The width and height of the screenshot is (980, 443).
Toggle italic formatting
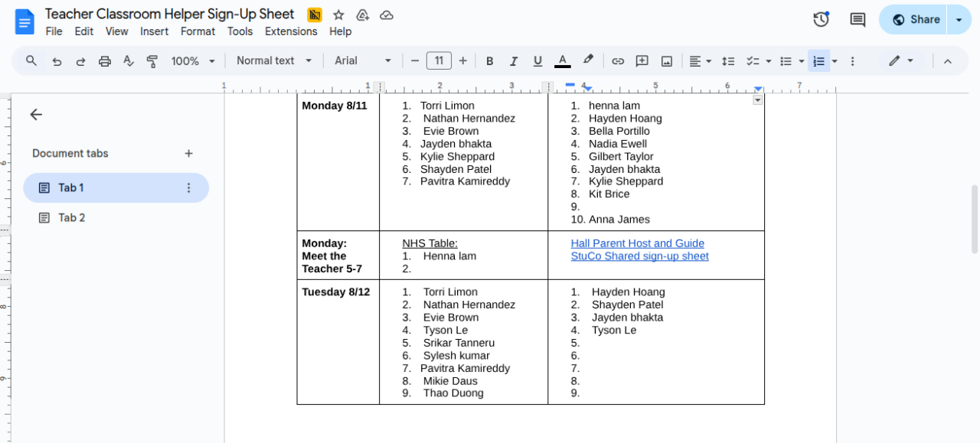pos(514,61)
